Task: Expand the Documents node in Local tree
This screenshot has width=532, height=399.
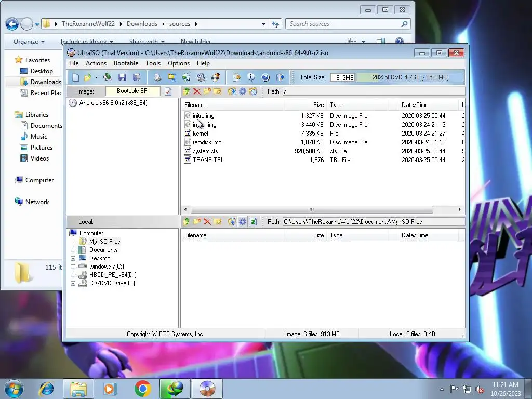Action: click(x=73, y=250)
